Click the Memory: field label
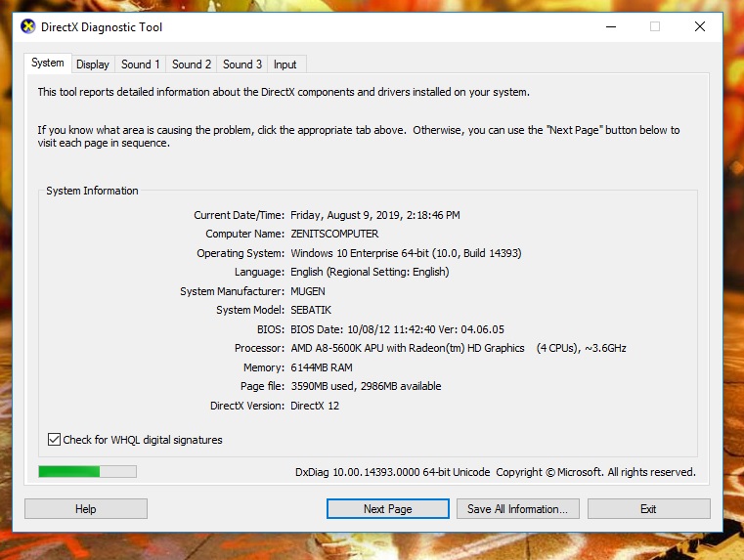This screenshot has height=560, width=744. [x=263, y=367]
